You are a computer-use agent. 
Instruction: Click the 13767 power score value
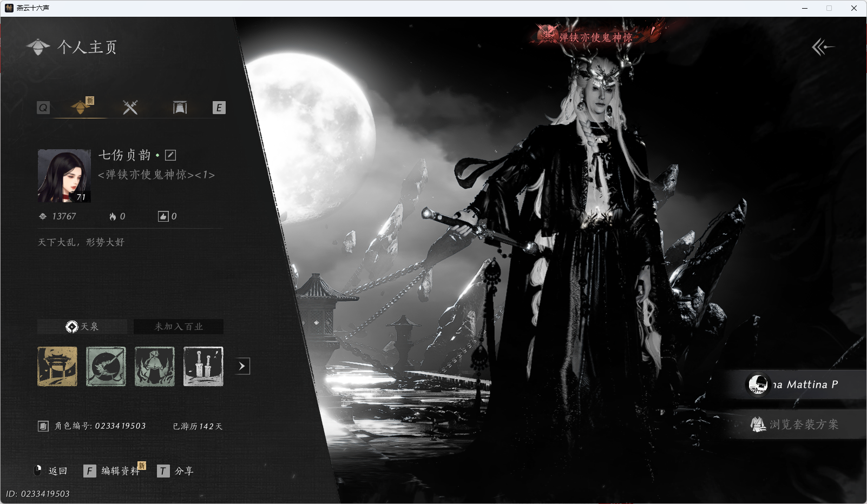coord(64,216)
